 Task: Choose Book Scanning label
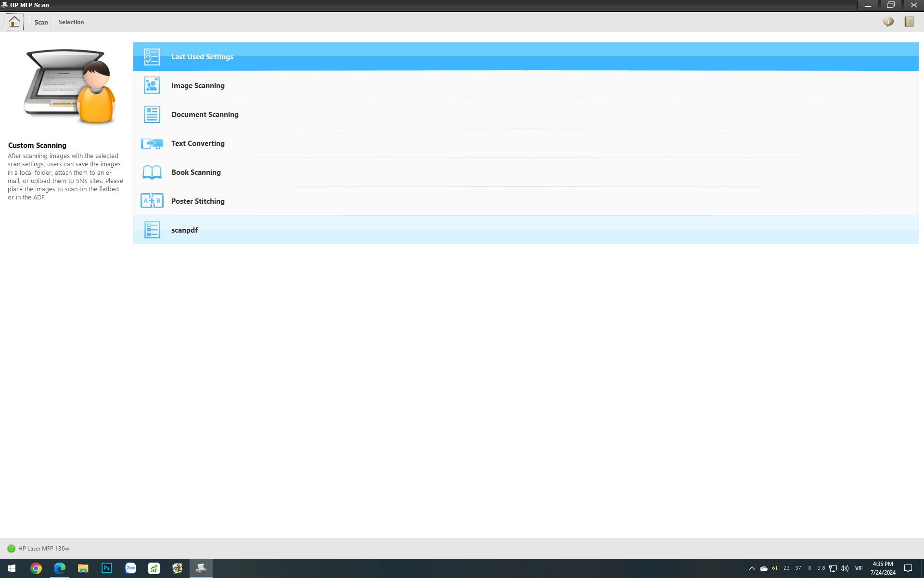[x=196, y=172]
